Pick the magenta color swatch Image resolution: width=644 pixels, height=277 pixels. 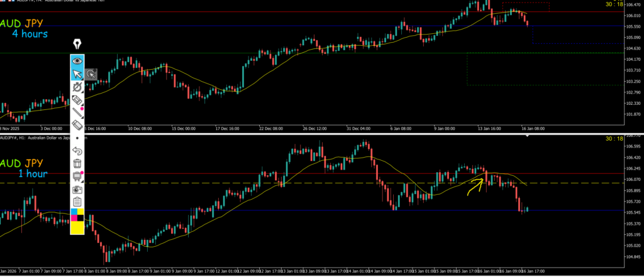[x=74, y=219]
